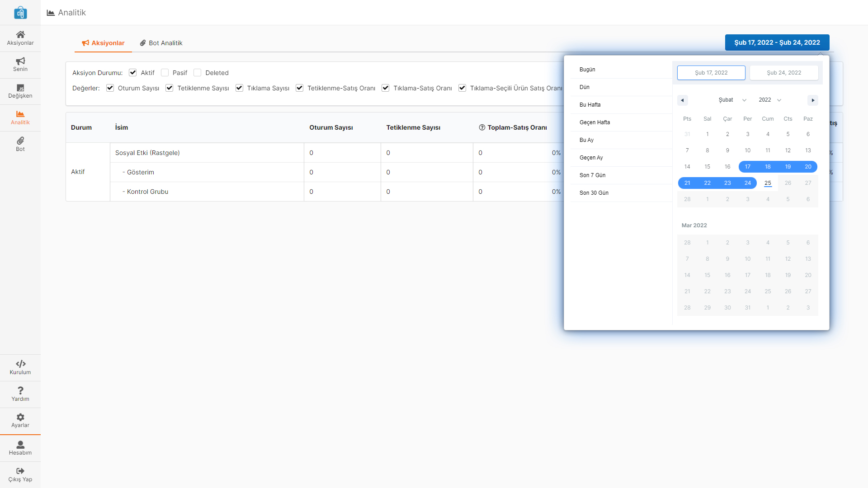Go to next month arrow in calendar

tap(813, 100)
